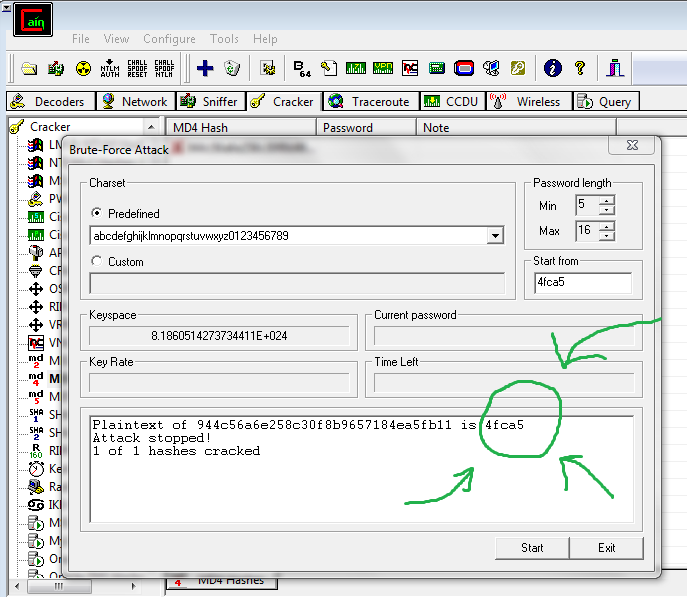Screen dimensions: 687x597
Task: Click the key tag password decoder icon
Action: pyautogui.click(x=329, y=68)
